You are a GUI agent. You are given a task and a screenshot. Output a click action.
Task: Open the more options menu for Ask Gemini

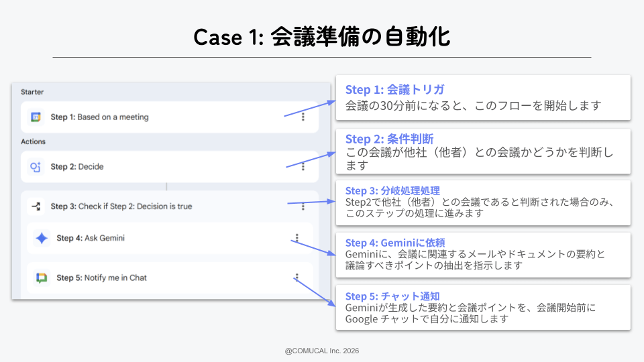(297, 238)
